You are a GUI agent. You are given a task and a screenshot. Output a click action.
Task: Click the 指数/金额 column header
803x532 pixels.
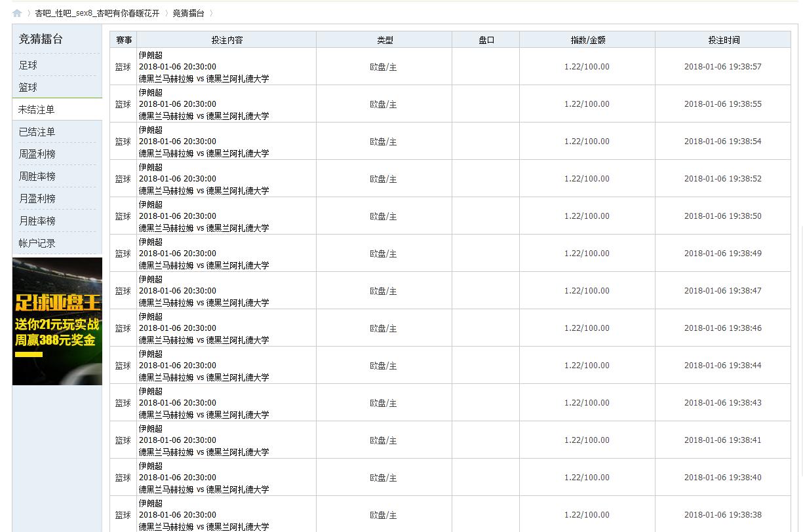click(x=587, y=40)
